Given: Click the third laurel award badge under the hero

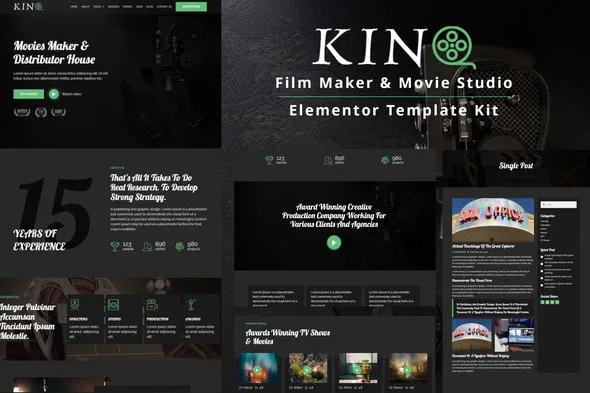Looking at the screenshot, I should 58,112.
